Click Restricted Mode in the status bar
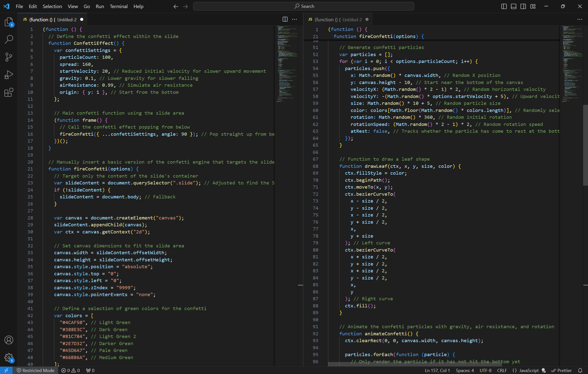588x374 pixels. (x=36, y=370)
